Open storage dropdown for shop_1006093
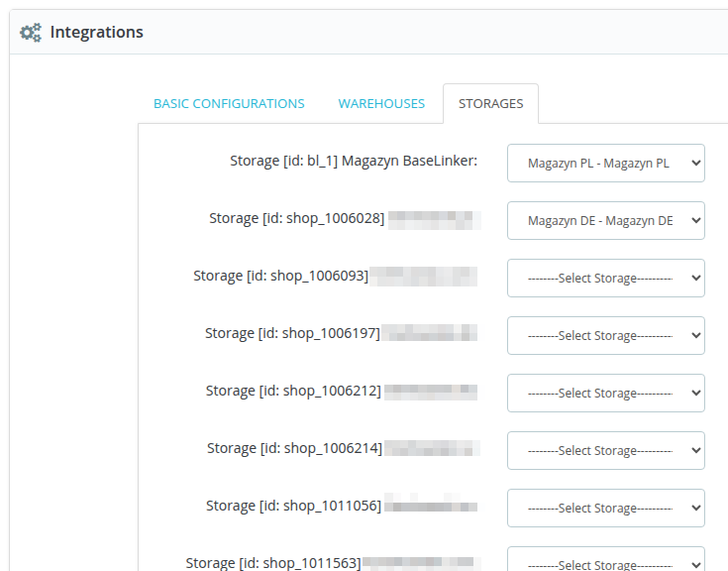The image size is (728, 571). pos(605,279)
